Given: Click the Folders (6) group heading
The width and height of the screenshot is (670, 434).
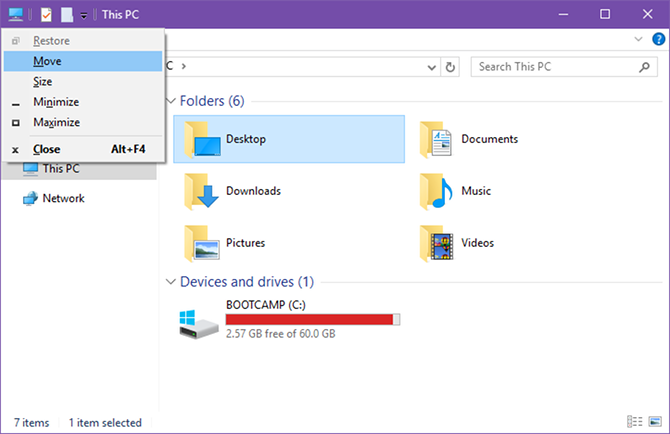Looking at the screenshot, I should click(x=212, y=101).
